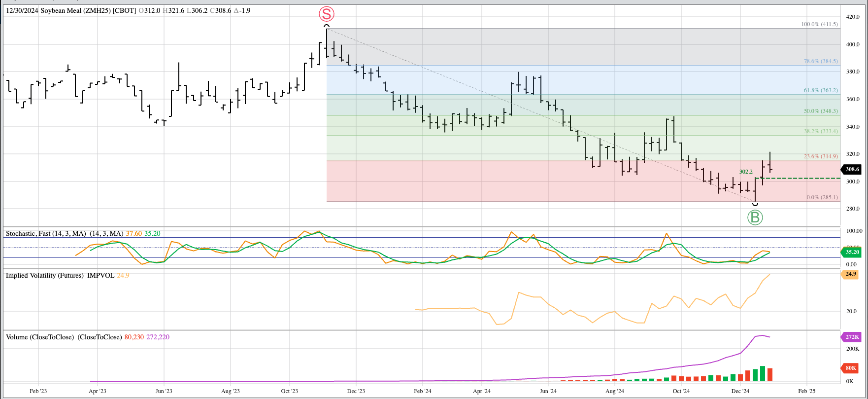Select the black 308.6 current price tag
Screen dimensions: 868x399
pyautogui.click(x=851, y=169)
